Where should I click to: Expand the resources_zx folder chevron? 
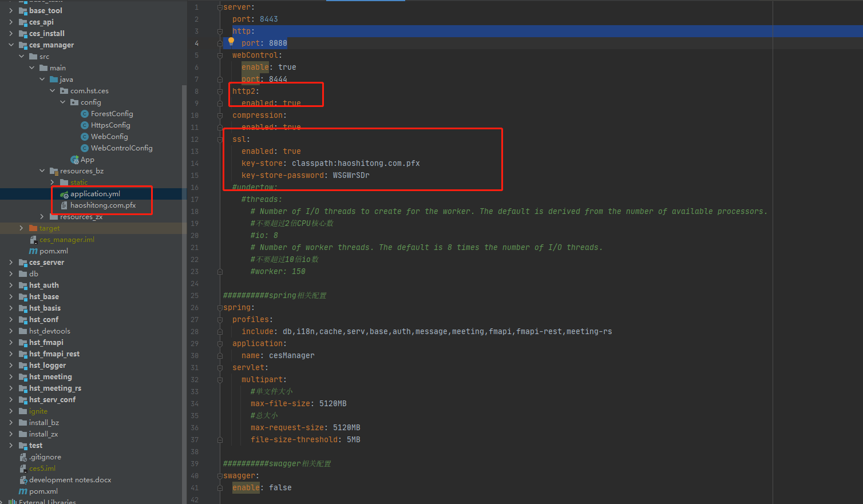42,217
